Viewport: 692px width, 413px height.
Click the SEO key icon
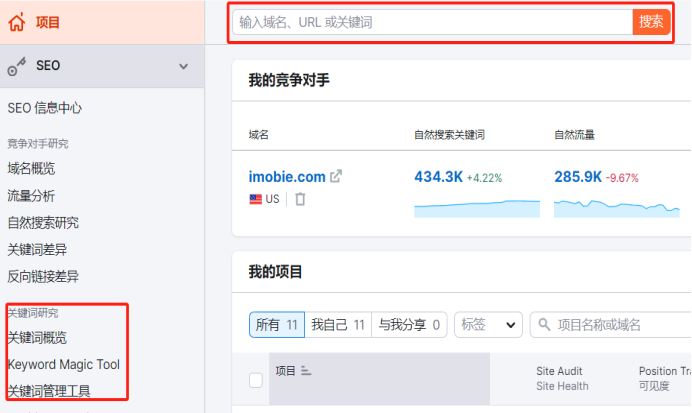coord(17,67)
